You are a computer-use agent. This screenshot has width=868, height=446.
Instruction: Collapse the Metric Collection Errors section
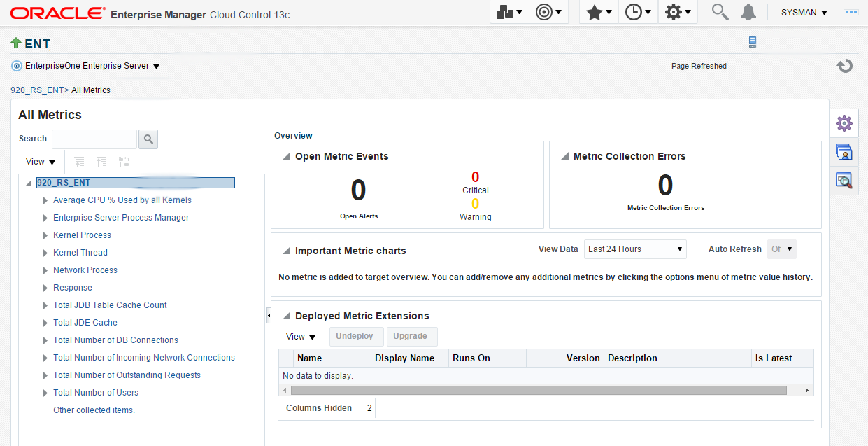pyautogui.click(x=564, y=157)
